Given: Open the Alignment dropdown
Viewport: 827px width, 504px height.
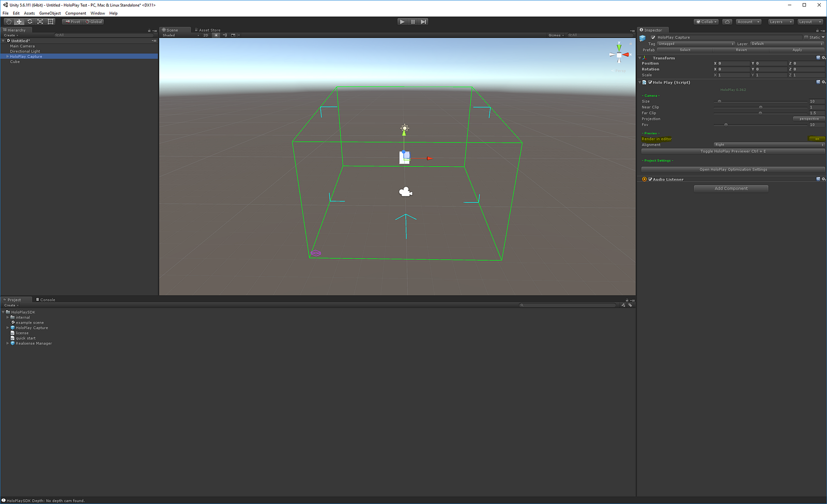Looking at the screenshot, I should click(769, 145).
